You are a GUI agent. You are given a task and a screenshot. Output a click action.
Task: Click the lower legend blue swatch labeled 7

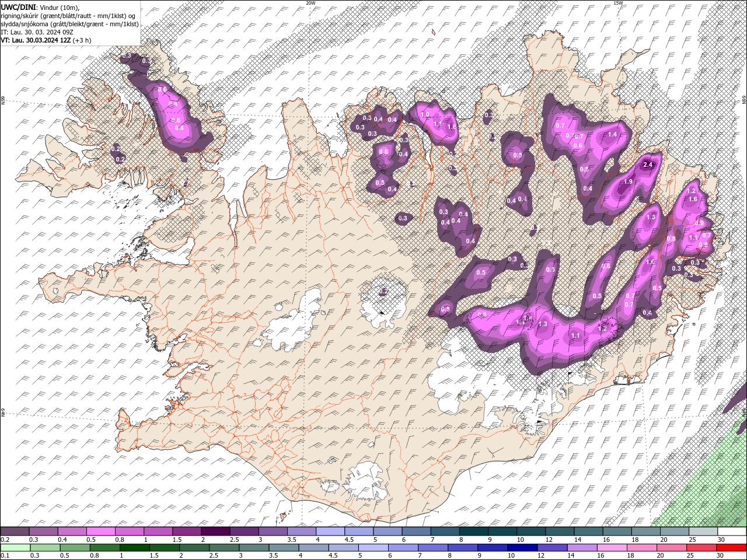[433, 548]
